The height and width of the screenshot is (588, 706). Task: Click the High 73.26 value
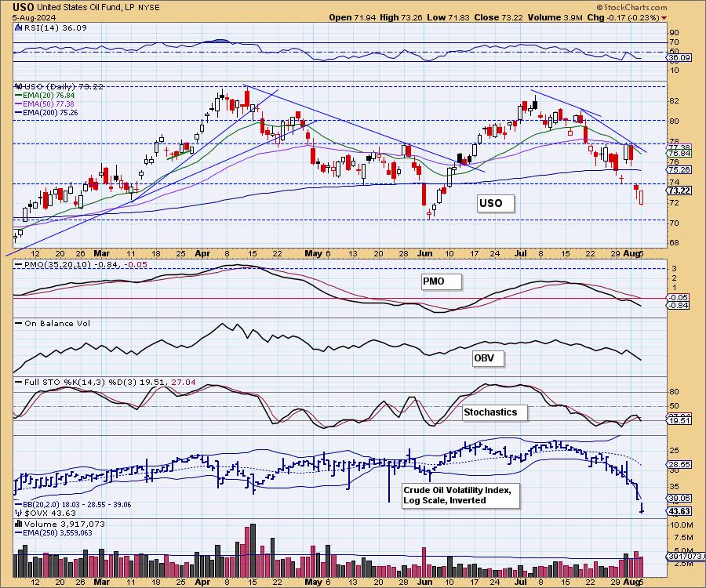coord(401,17)
